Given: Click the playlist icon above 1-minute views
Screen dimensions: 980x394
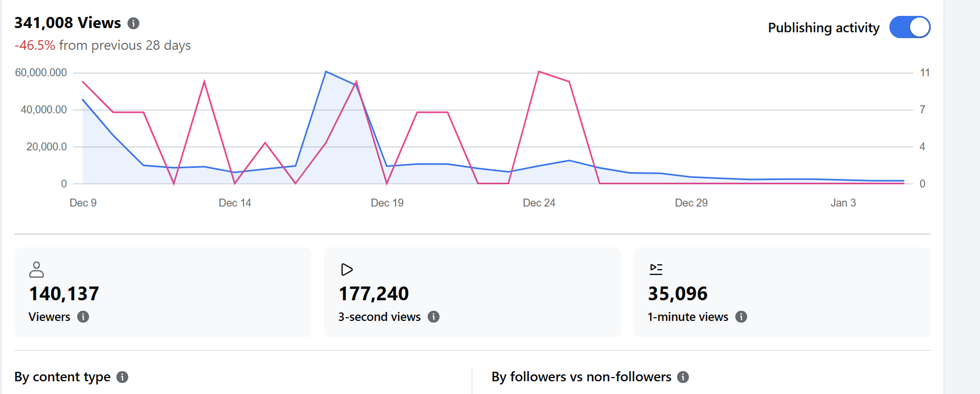Looking at the screenshot, I should [656, 269].
